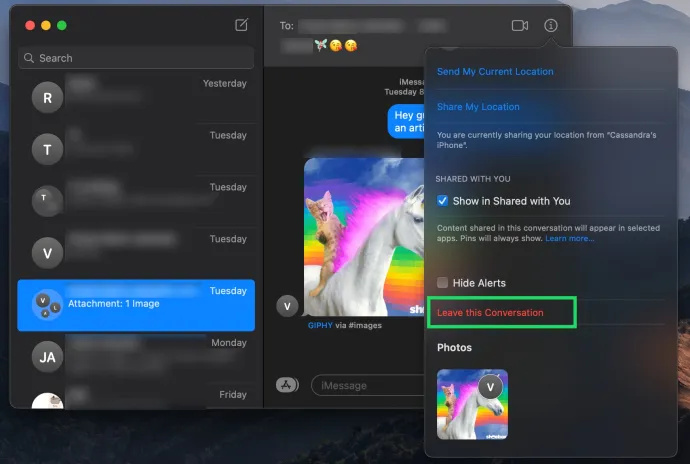Enable the Hide Alerts checkbox
Viewport: 690px width, 464px height.
pyautogui.click(x=442, y=283)
